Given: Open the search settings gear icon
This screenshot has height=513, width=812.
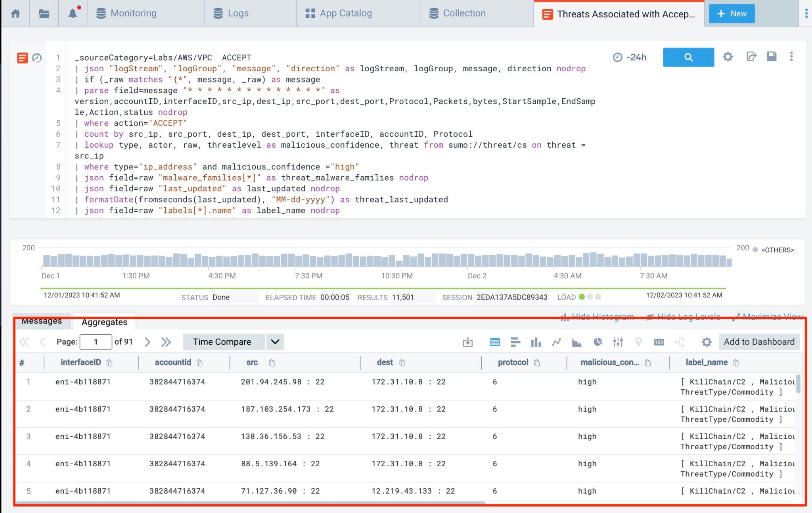Looking at the screenshot, I should tap(728, 57).
